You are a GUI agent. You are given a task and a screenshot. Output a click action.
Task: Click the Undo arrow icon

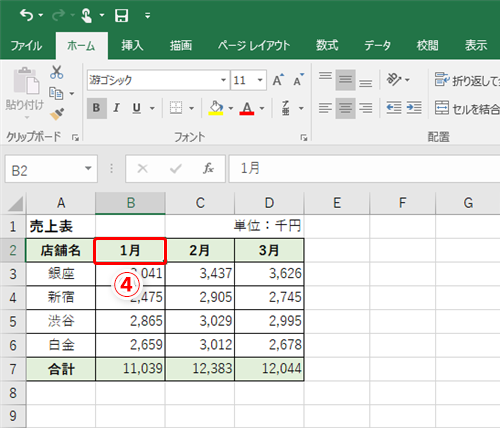(x=26, y=15)
